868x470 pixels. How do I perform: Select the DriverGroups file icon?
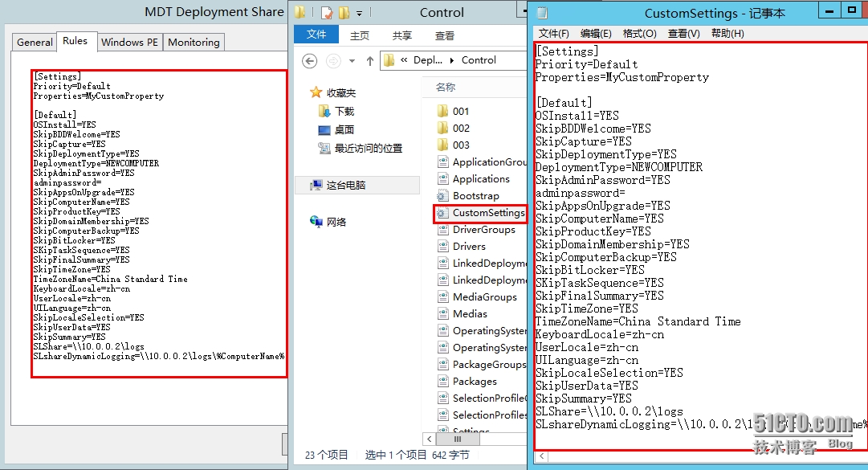coord(443,229)
